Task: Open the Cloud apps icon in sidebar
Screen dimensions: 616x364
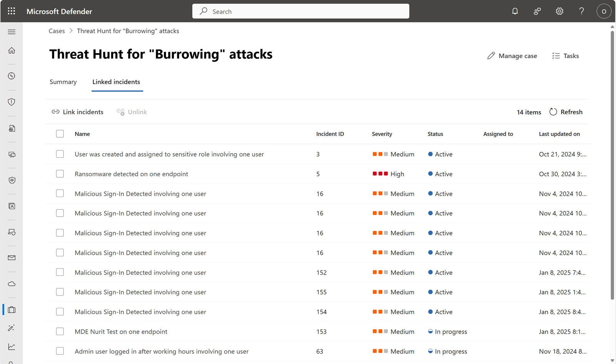Action: [11, 284]
